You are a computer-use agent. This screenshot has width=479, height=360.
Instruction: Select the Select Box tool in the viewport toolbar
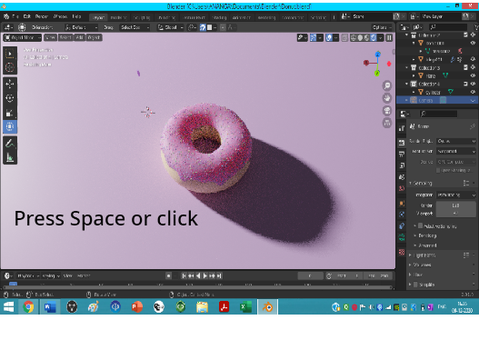point(10,53)
